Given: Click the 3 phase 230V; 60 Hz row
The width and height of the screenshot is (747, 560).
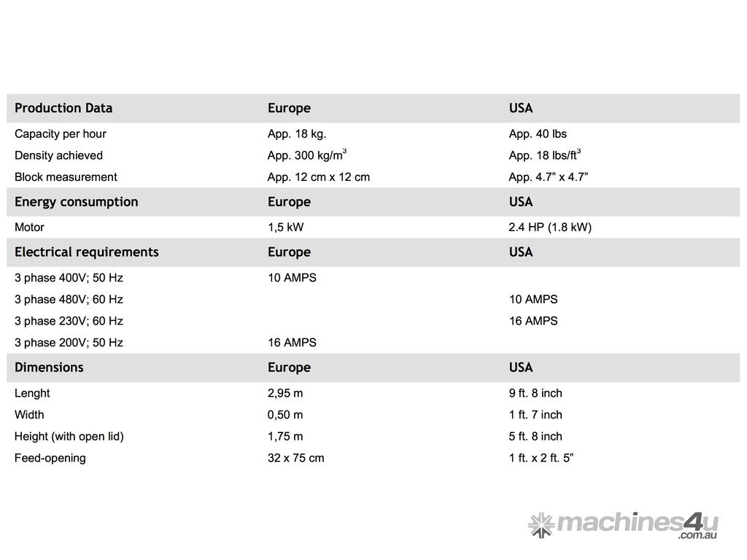Looking at the screenshot, I should (x=69, y=321).
